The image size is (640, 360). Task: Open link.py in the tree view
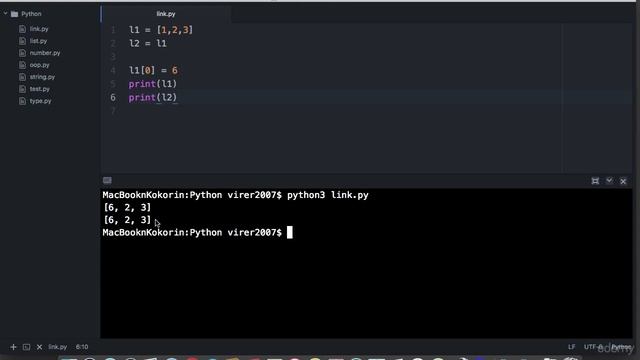point(39,29)
